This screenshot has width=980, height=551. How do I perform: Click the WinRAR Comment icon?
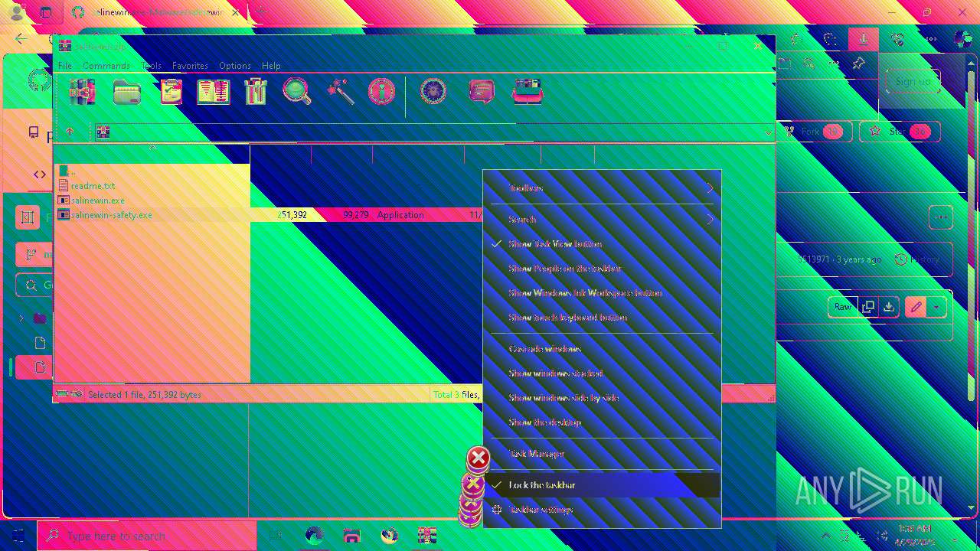(x=481, y=92)
